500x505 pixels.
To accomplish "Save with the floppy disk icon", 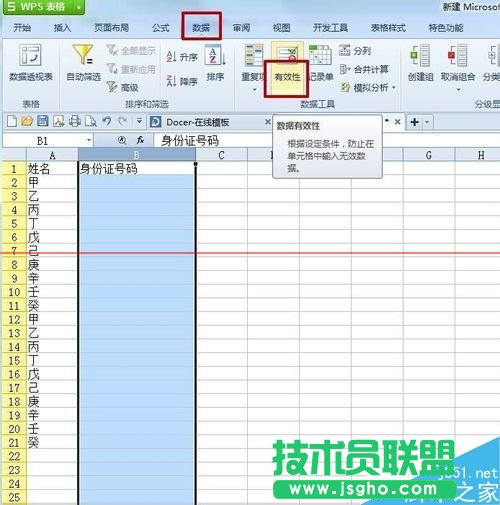I will point(43,121).
